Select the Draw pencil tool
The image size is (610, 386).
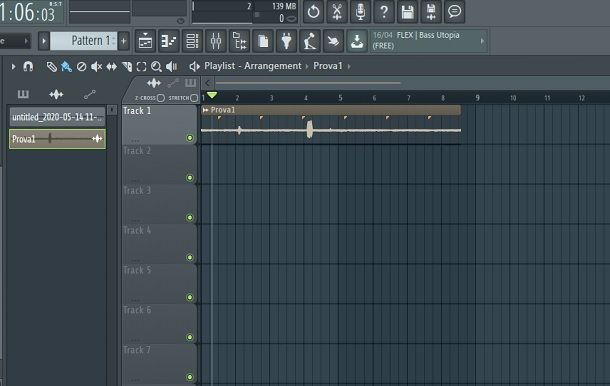click(51, 67)
